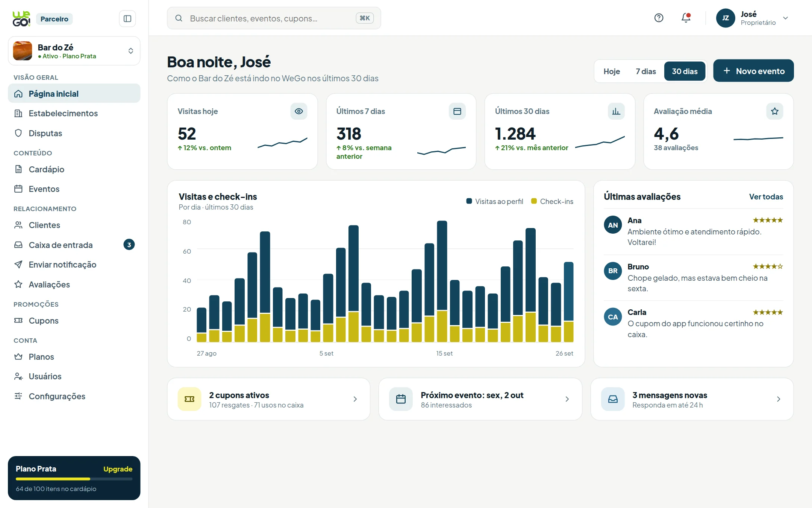Click the calendar icon on Últimos 7 dias card
Viewport: 812px width, 508px height.
click(457, 111)
